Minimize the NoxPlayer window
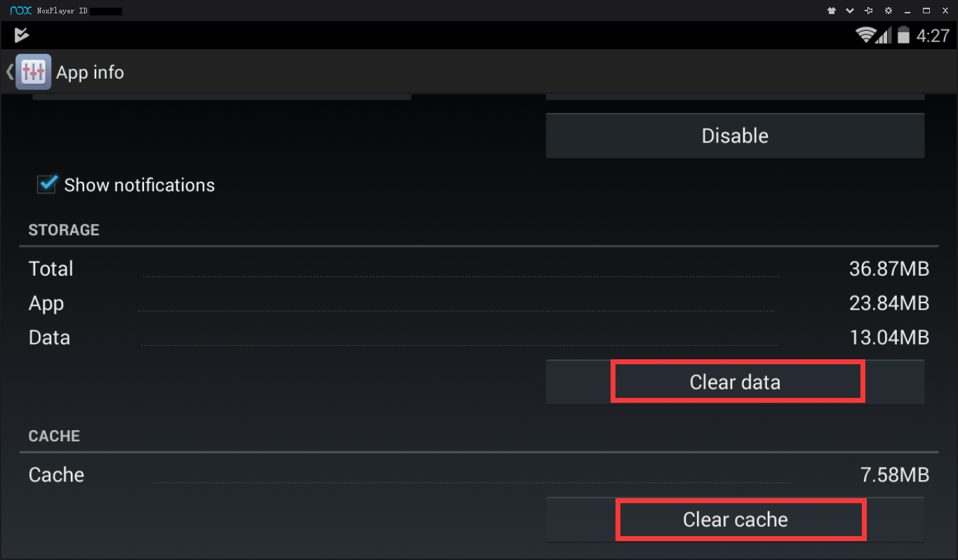The width and height of the screenshot is (958, 560). pos(908,11)
